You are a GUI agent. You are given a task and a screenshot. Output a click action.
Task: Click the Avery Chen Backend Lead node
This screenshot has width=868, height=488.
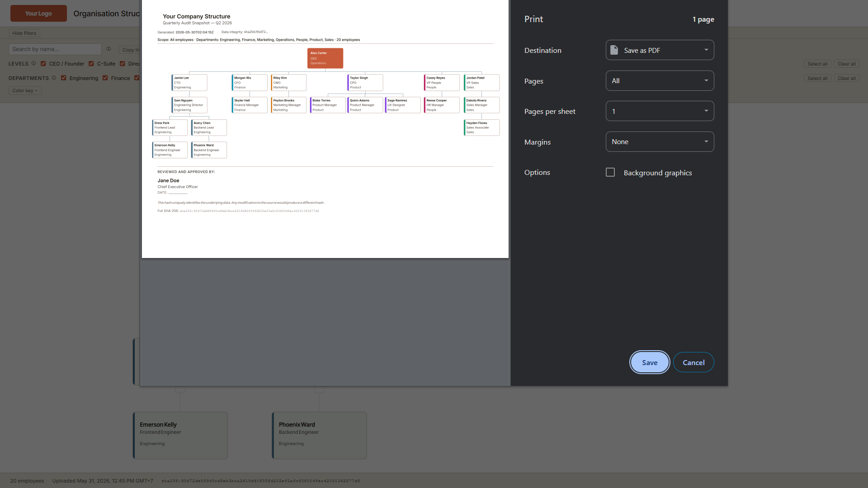click(x=209, y=127)
